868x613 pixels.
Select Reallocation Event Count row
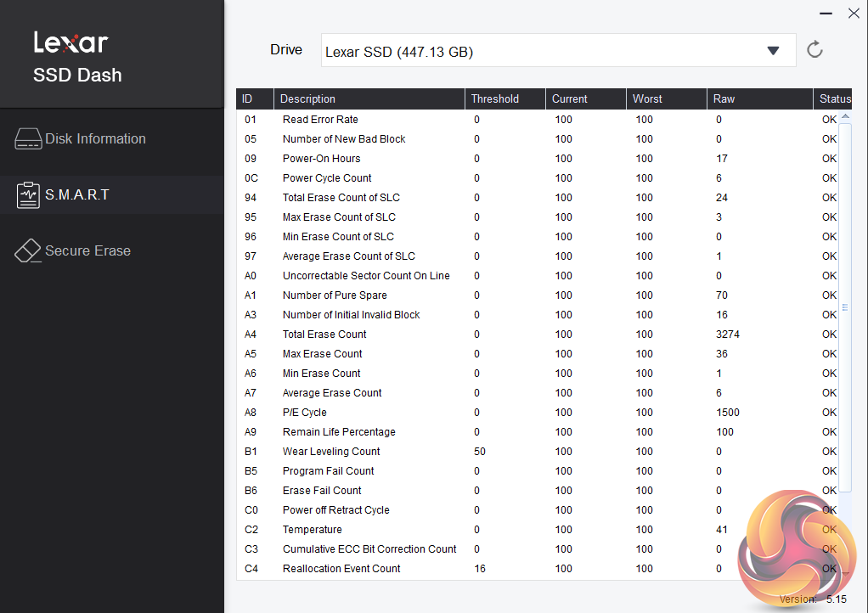(x=538, y=569)
